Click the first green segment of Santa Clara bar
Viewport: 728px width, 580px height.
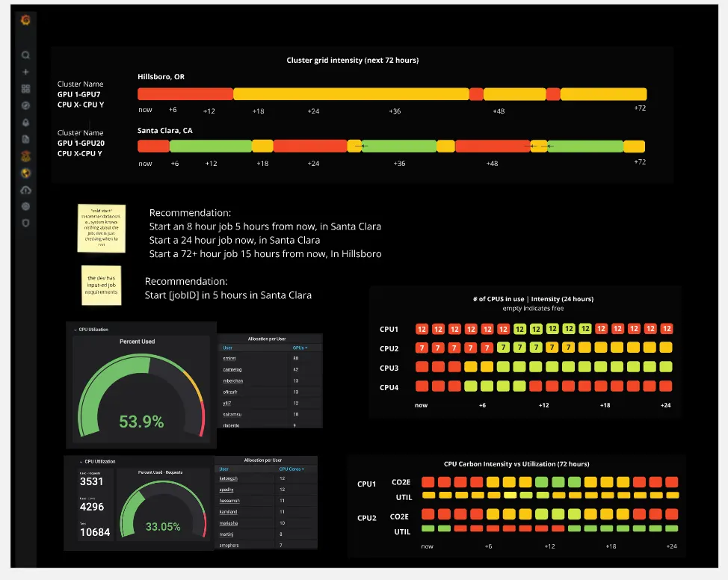point(211,146)
